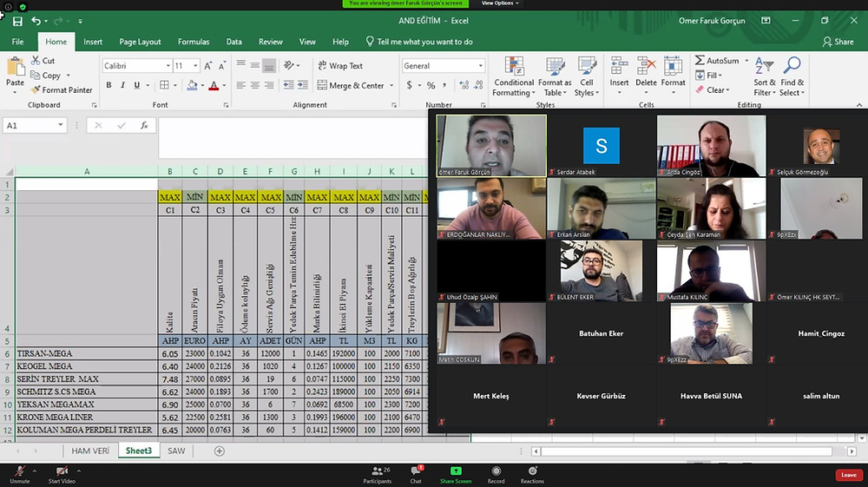Click the Insert cells icon
Viewport: 868px width, 487px height.
point(619,66)
